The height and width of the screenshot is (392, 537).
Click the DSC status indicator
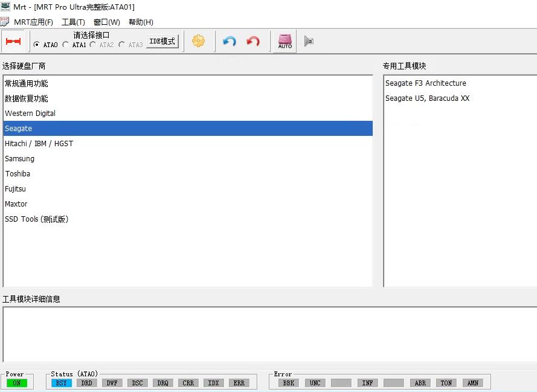click(137, 383)
